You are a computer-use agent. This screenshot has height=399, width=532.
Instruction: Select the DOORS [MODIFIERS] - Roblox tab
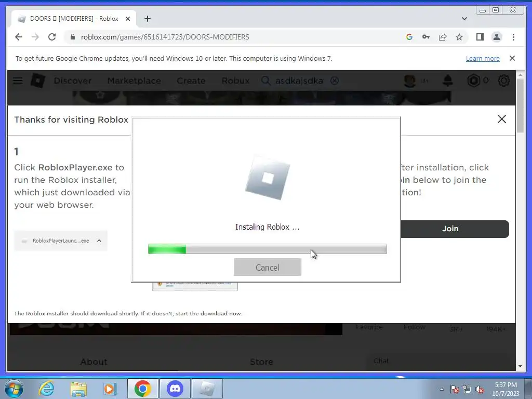click(x=74, y=19)
